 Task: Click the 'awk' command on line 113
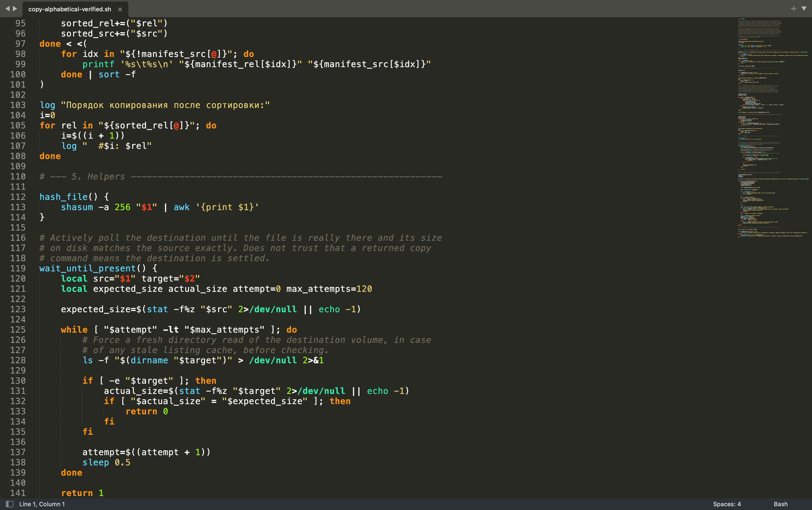[181, 207]
